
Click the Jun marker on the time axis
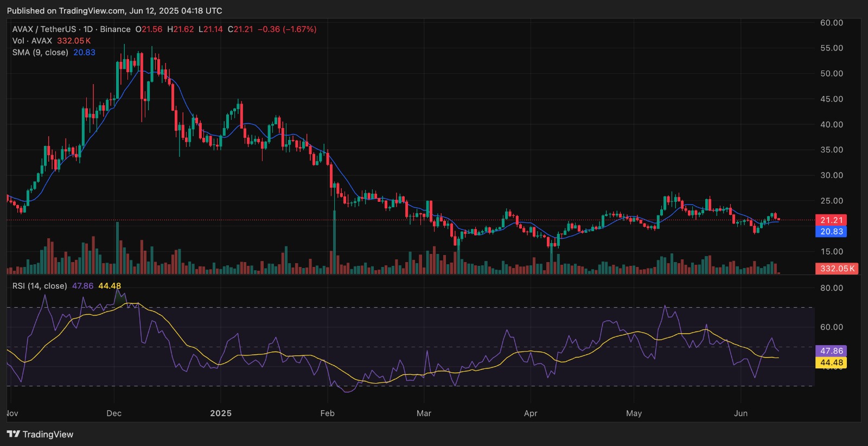(741, 413)
